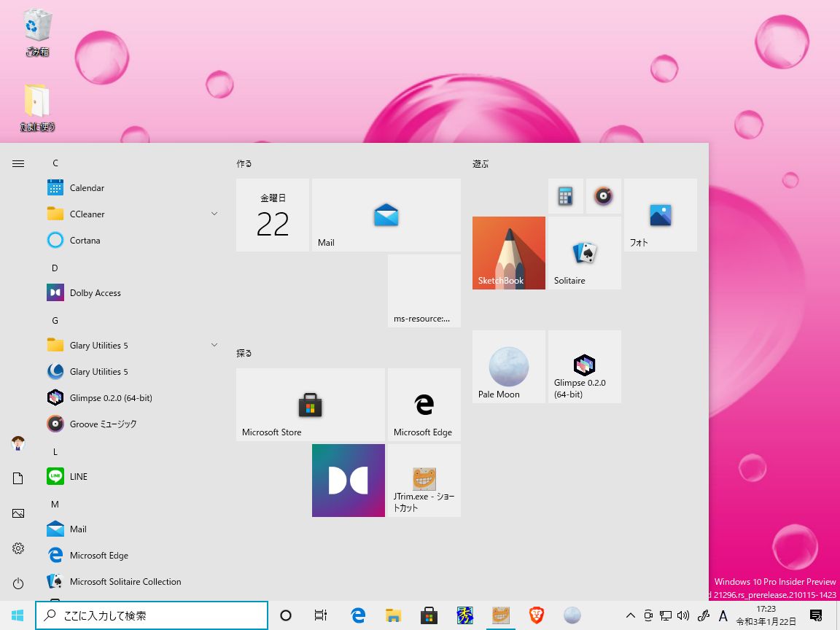This screenshot has width=840, height=630.
Task: Open Settings gear in Start sidebar
Action: click(x=17, y=548)
